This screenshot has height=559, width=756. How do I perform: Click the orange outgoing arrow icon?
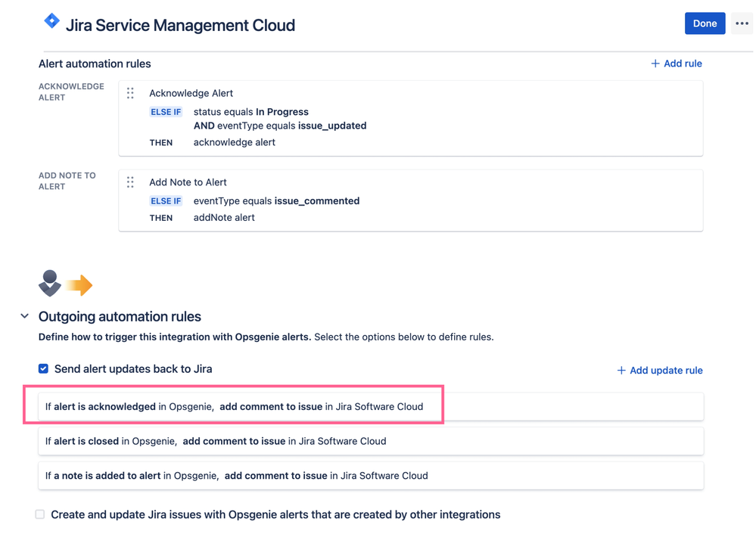tap(79, 285)
